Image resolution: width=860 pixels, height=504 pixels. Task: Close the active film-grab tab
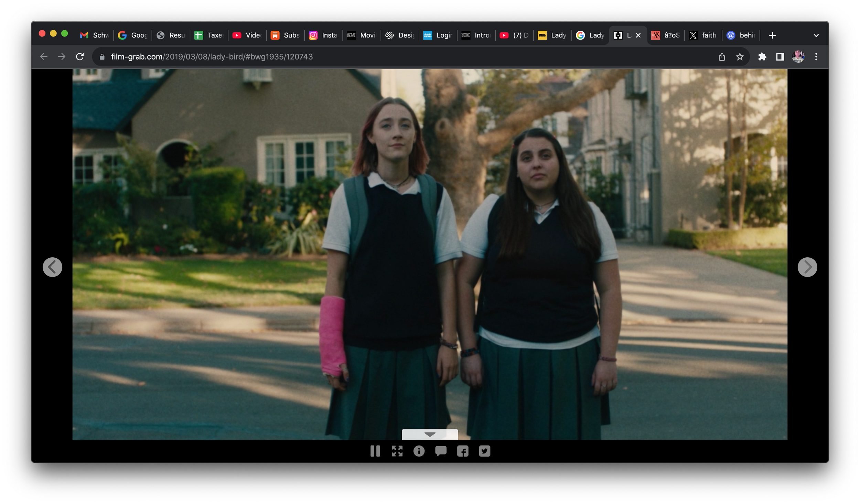pyautogui.click(x=638, y=35)
